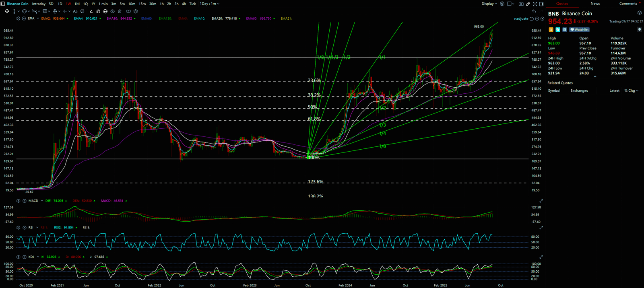Click the RSI2 value 94.804
The width and height of the screenshot is (644, 288).
point(68,228)
